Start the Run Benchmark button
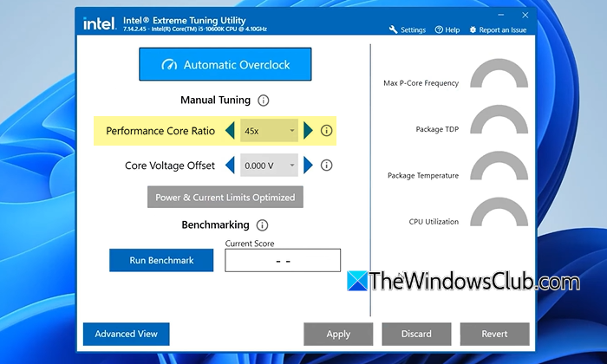 161,260
